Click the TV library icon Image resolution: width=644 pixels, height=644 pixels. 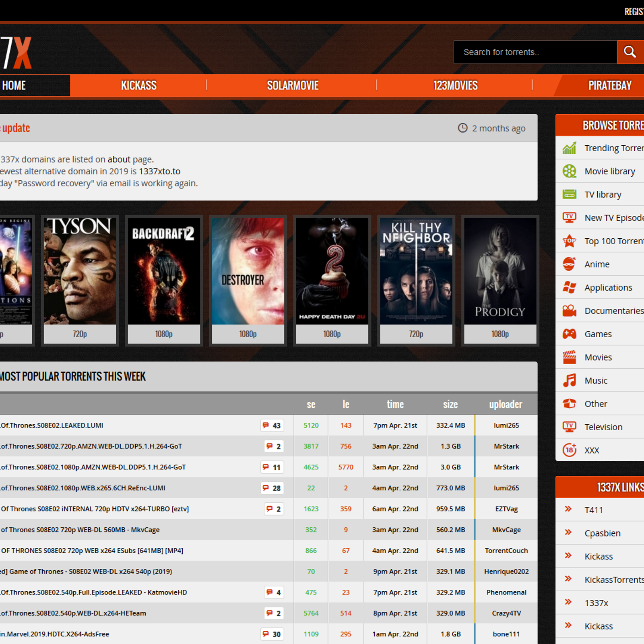(569, 194)
